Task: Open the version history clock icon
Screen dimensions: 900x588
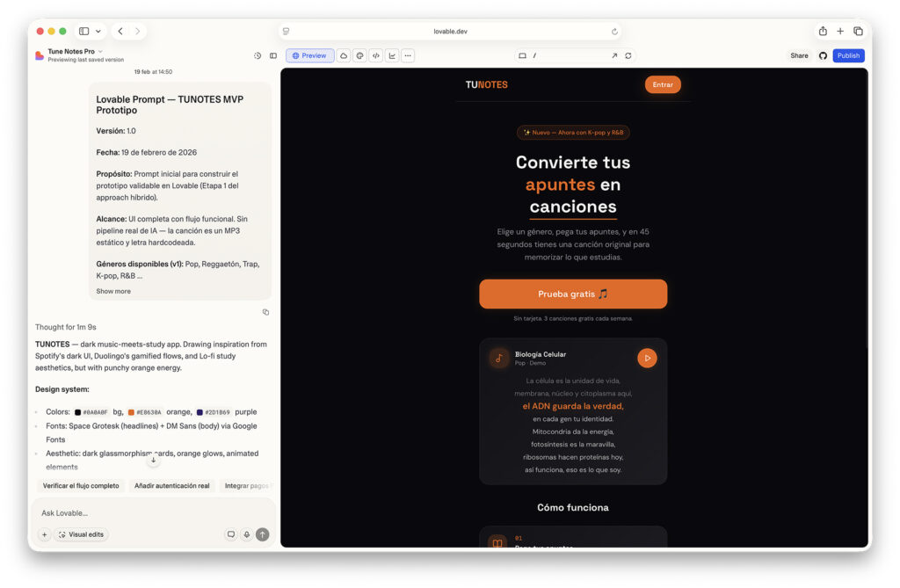Action: tap(258, 55)
